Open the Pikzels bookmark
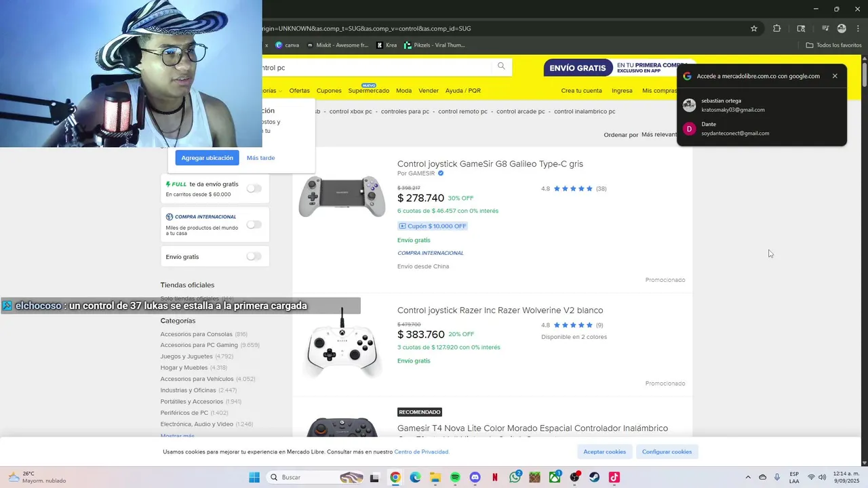 435,45
